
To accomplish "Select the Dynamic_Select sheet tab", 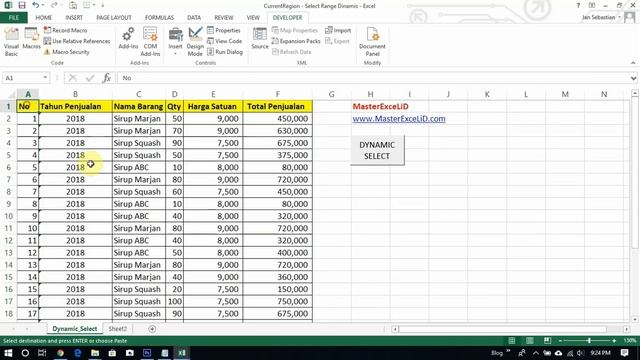I will tap(75, 329).
